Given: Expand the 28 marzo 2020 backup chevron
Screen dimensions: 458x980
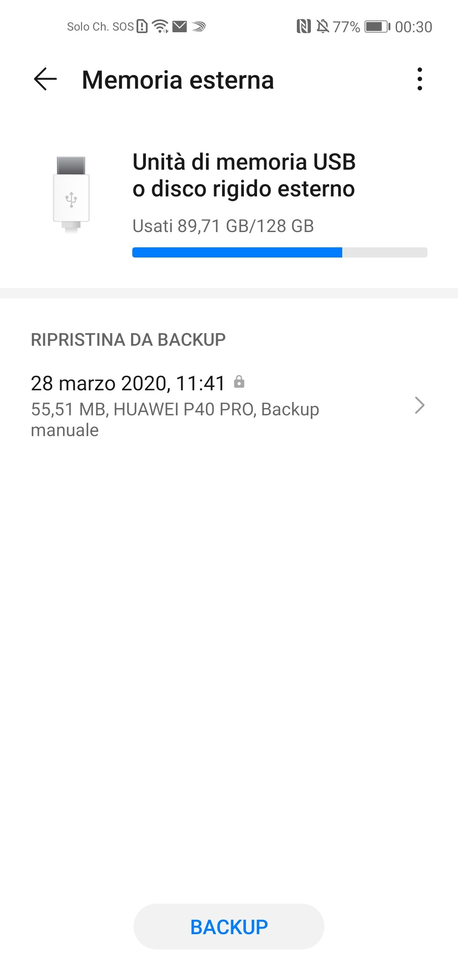Looking at the screenshot, I should (419, 405).
